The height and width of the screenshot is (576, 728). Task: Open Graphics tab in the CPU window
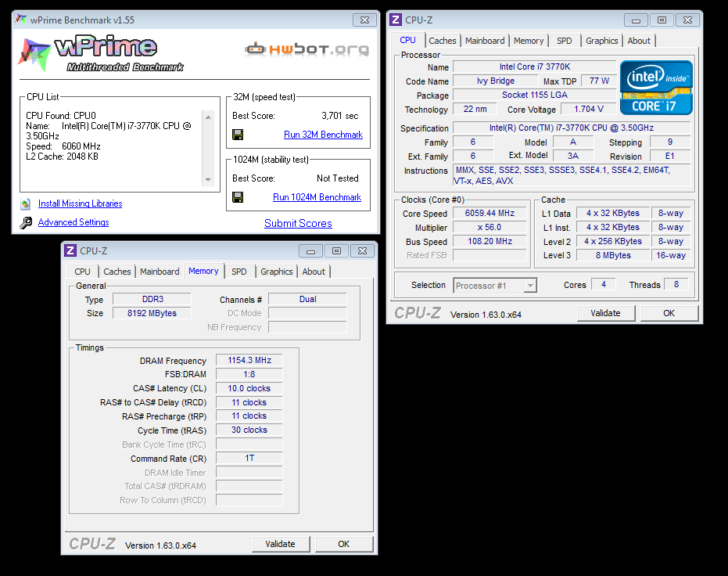click(602, 41)
